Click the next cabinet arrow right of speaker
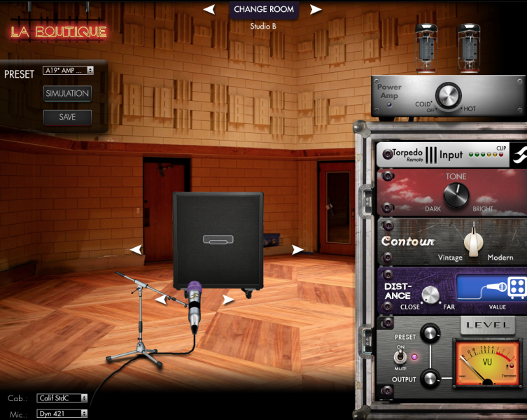This screenshot has height=420, width=527. coord(297,249)
